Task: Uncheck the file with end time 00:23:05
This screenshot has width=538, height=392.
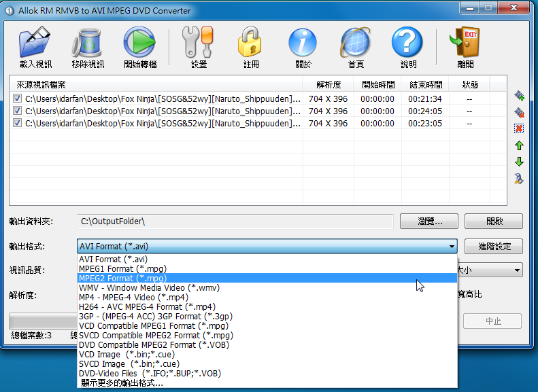Action: pos(17,122)
